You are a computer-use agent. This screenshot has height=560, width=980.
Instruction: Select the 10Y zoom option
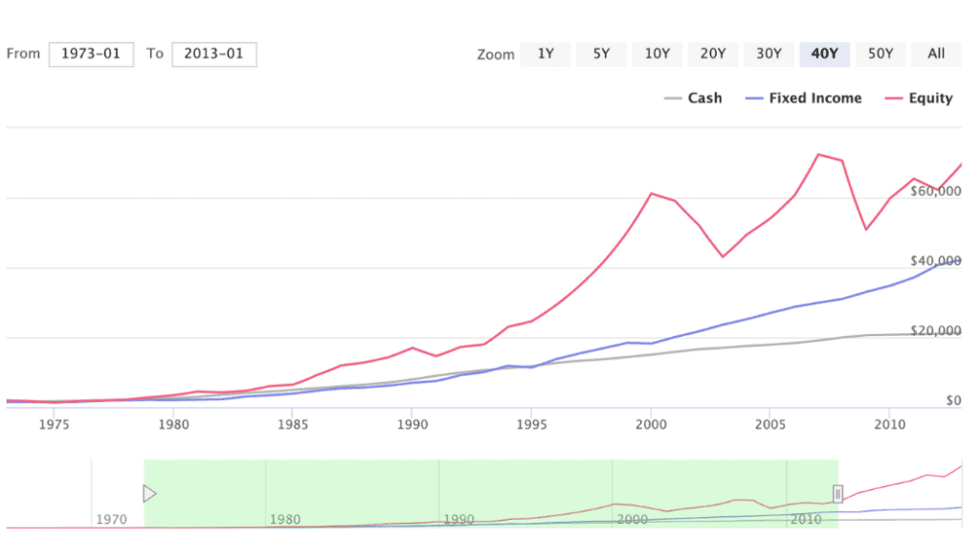click(657, 54)
